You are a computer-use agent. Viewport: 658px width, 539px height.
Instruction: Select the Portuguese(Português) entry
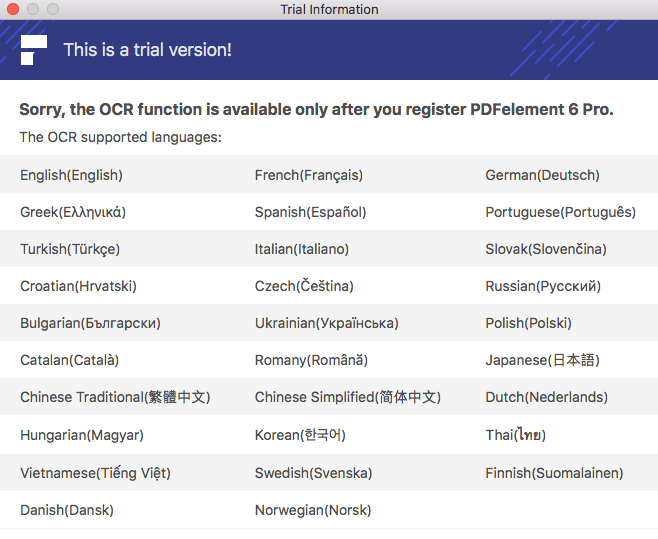pos(561,212)
